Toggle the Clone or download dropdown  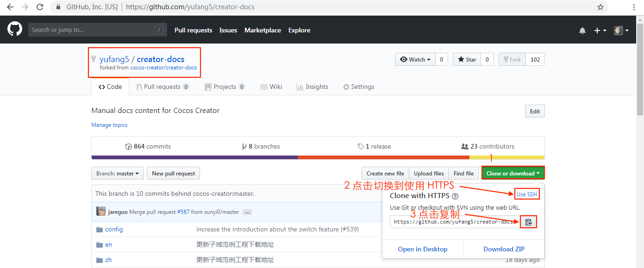coord(513,174)
